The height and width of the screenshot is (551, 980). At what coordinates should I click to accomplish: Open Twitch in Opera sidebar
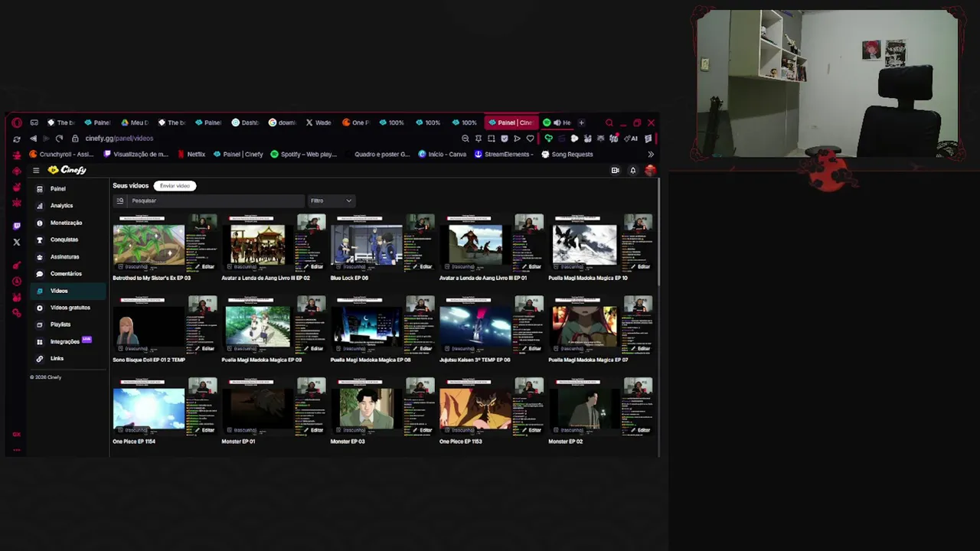click(17, 226)
